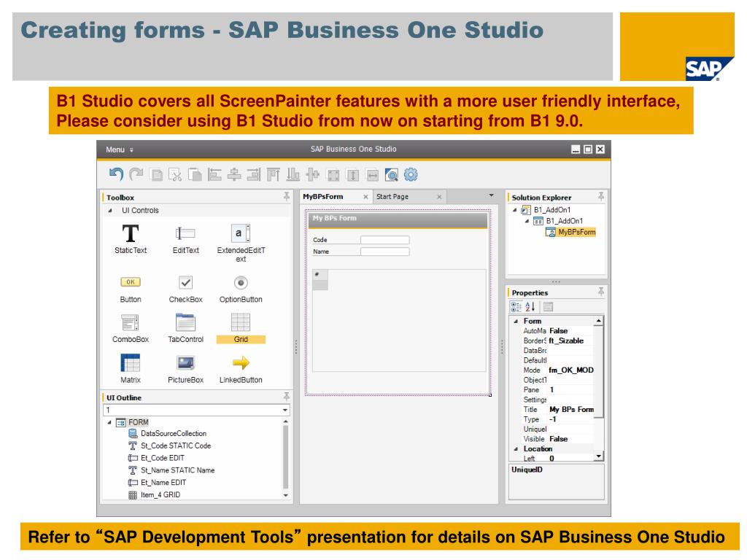Center selected controls vertically
Image resolution: width=747 pixels, height=560 pixels.
(x=312, y=175)
